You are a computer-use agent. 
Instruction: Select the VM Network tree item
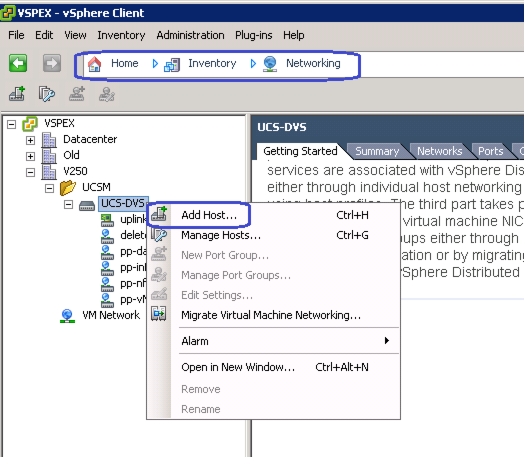click(111, 315)
